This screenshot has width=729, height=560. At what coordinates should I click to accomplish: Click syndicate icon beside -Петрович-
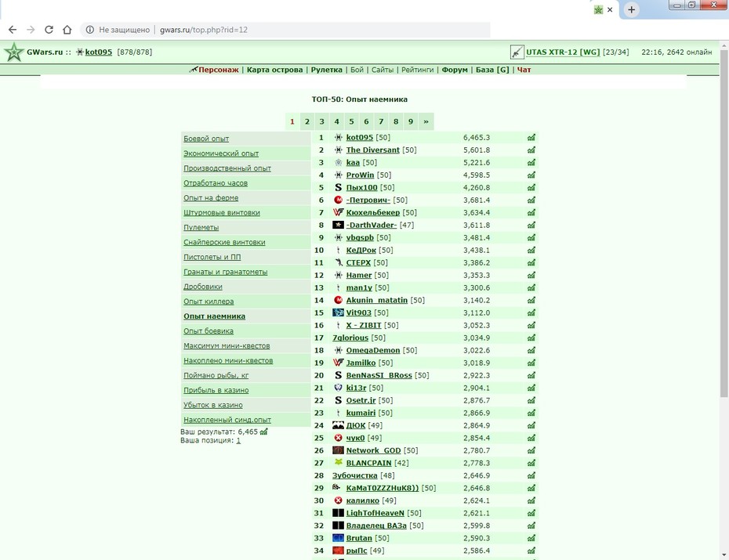pyautogui.click(x=338, y=201)
